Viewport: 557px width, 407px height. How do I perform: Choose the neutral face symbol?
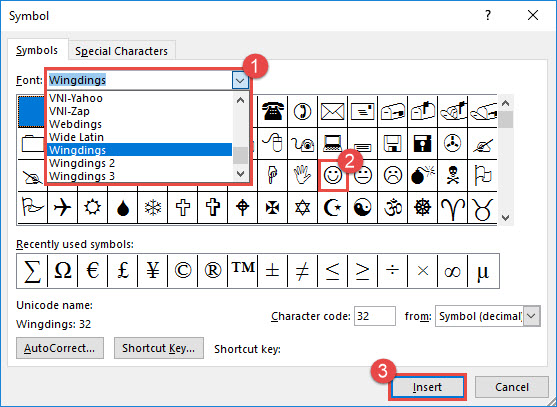(363, 175)
